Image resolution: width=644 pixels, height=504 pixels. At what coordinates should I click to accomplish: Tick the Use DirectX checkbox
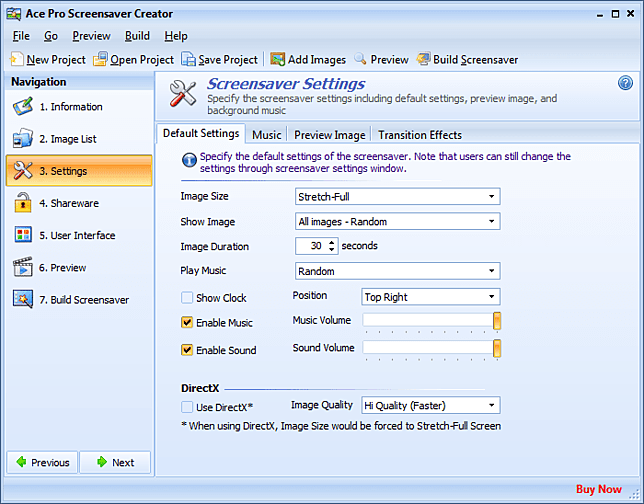pos(187,406)
